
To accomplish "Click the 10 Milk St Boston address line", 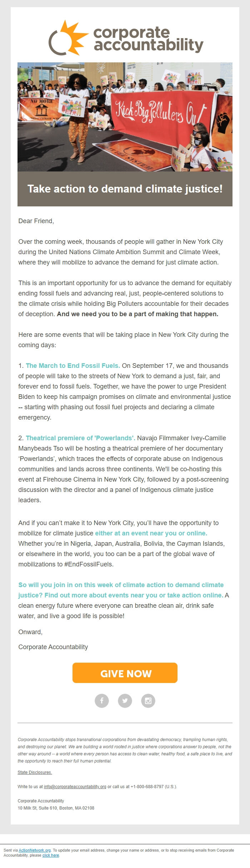I will pos(56,808).
